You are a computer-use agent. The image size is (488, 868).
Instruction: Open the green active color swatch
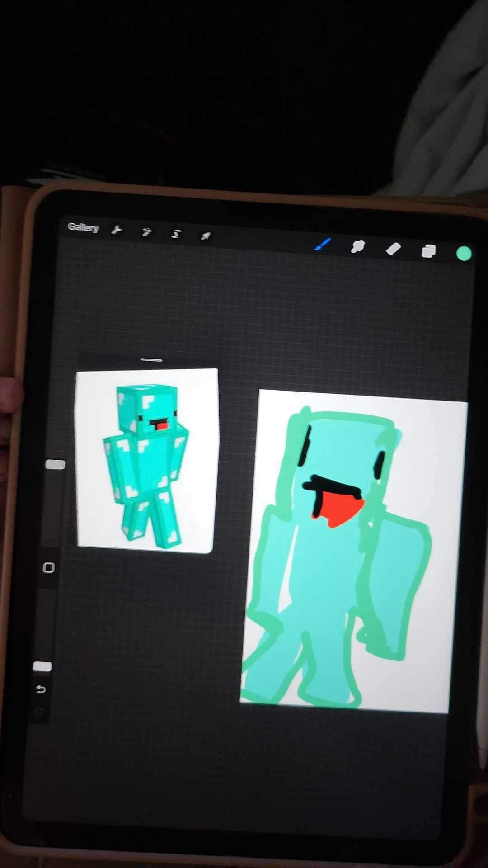(464, 254)
